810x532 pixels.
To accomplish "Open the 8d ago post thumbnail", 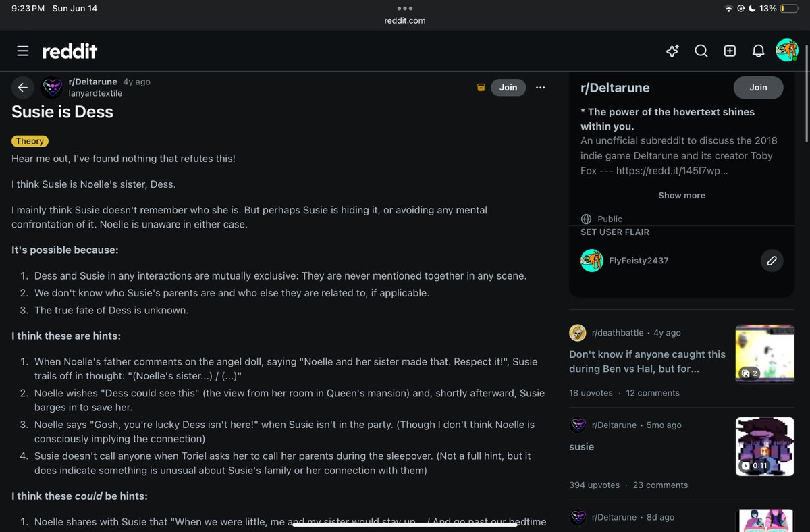I will click(x=765, y=521).
